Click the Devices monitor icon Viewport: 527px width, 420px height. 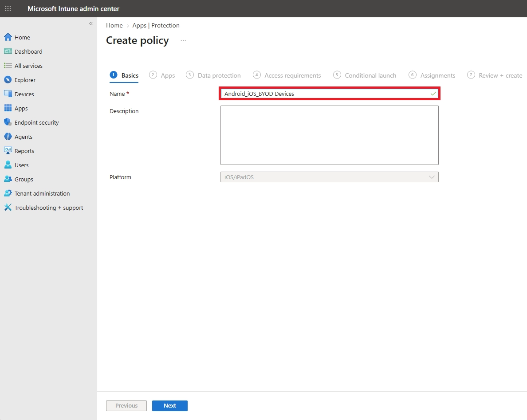[x=8, y=94]
